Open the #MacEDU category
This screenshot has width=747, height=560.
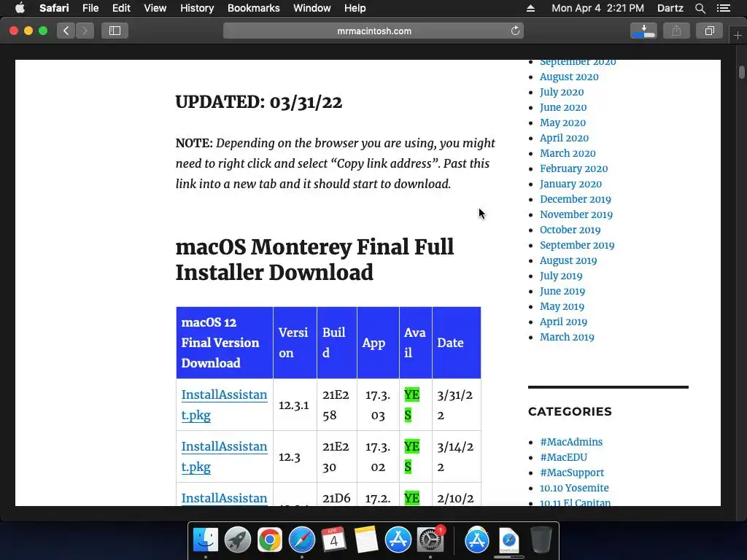(563, 457)
